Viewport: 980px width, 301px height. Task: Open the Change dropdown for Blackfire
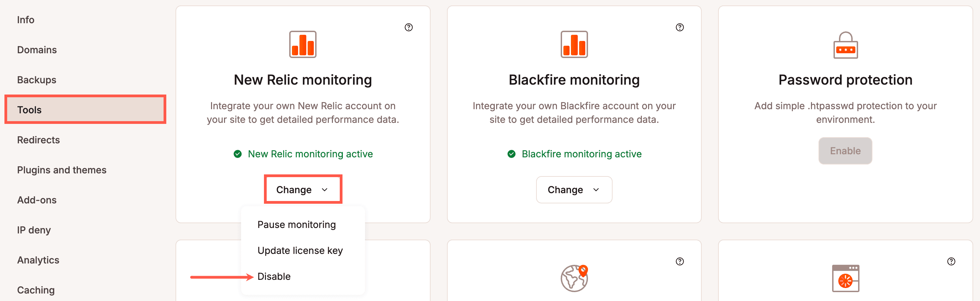pyautogui.click(x=574, y=190)
